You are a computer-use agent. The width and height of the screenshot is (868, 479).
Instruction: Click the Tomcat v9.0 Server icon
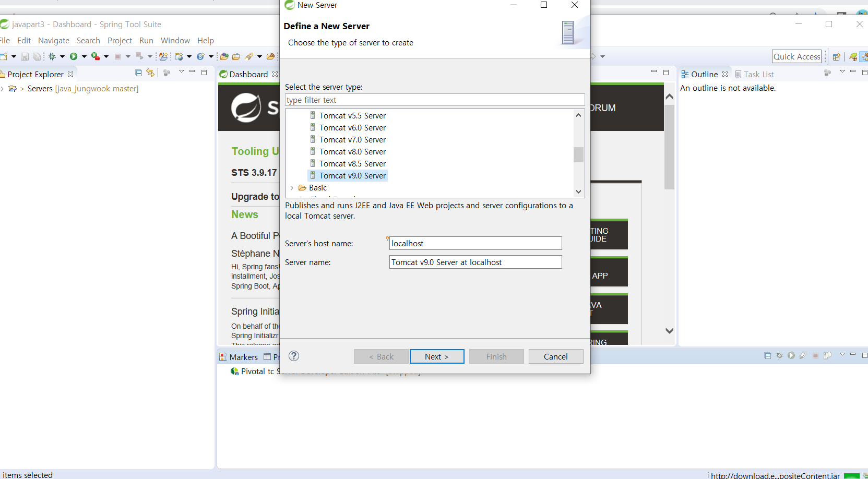313,175
